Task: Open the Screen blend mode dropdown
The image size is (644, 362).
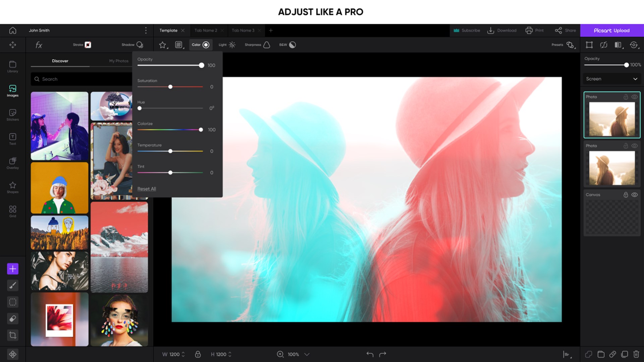Action: (x=611, y=79)
